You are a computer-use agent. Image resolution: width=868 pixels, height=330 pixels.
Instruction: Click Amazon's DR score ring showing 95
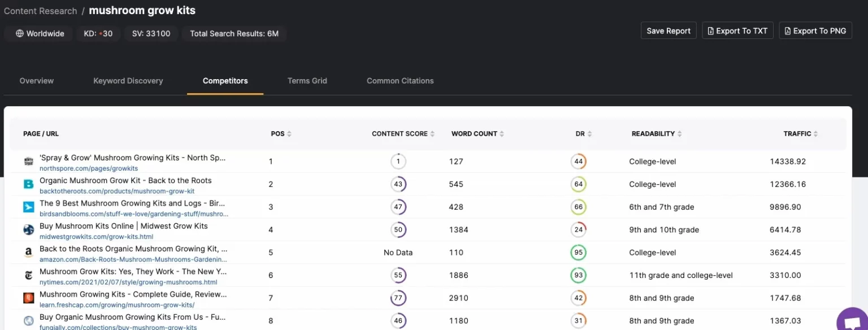tap(578, 252)
